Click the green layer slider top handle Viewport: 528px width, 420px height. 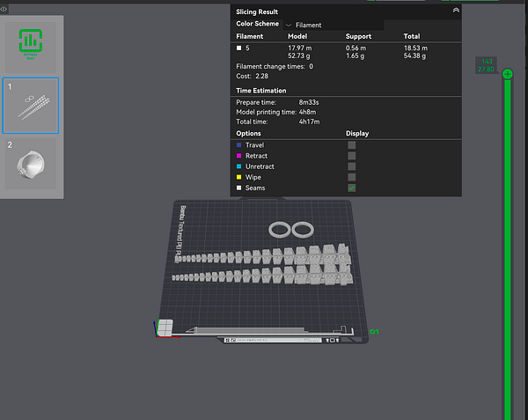point(508,74)
